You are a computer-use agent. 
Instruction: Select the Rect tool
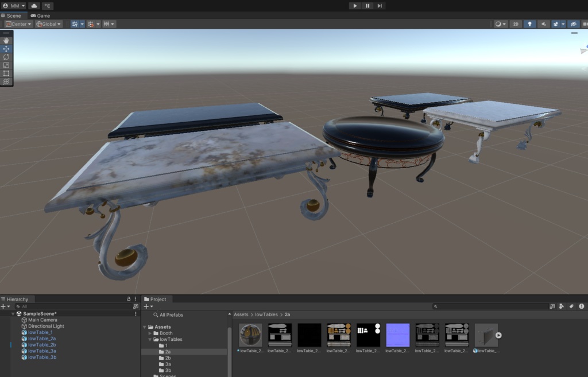click(6, 73)
